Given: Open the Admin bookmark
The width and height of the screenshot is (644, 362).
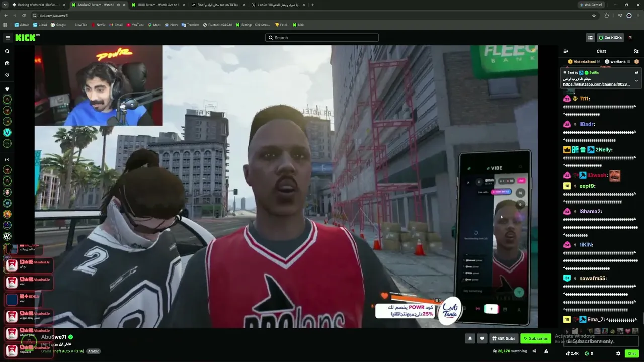Looking at the screenshot, I should click(x=22, y=25).
